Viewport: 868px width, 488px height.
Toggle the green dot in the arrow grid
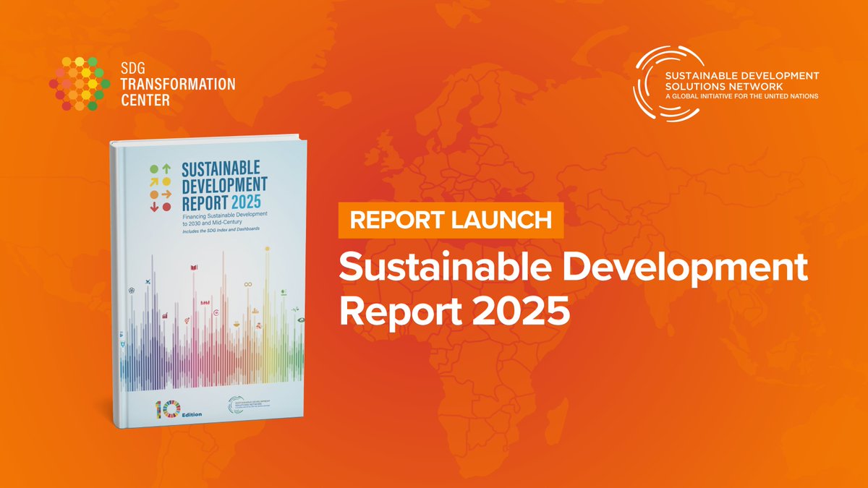[153, 169]
